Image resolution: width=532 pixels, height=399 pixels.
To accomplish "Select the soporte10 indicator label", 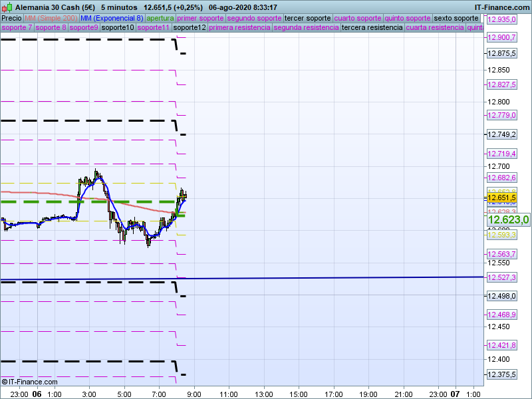I will (x=118, y=28).
